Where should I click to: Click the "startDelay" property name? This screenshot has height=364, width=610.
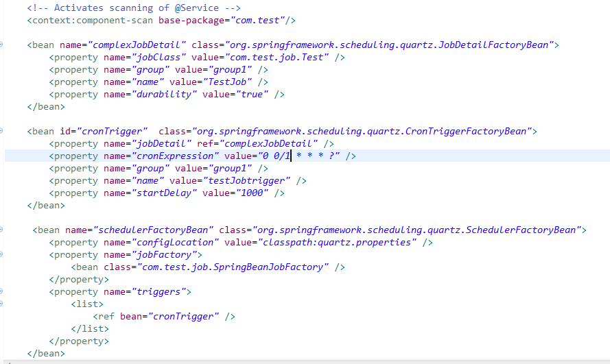[x=164, y=193]
